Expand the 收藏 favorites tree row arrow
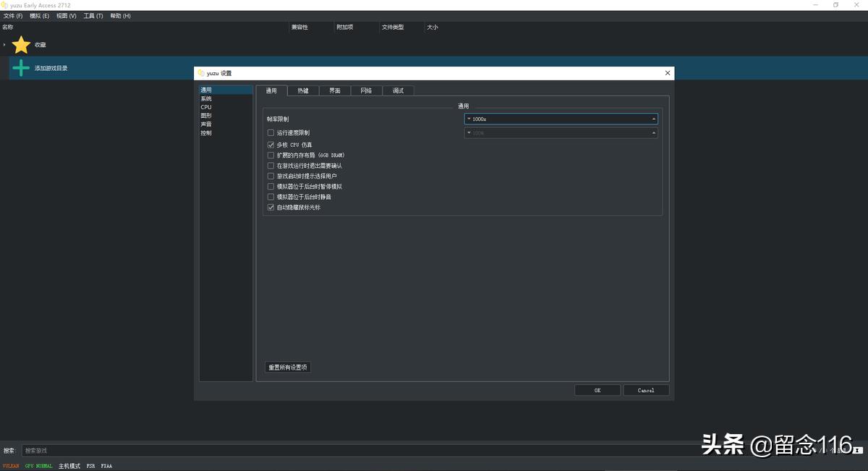Image resolution: width=868 pixels, height=471 pixels. pyautogui.click(x=4, y=45)
